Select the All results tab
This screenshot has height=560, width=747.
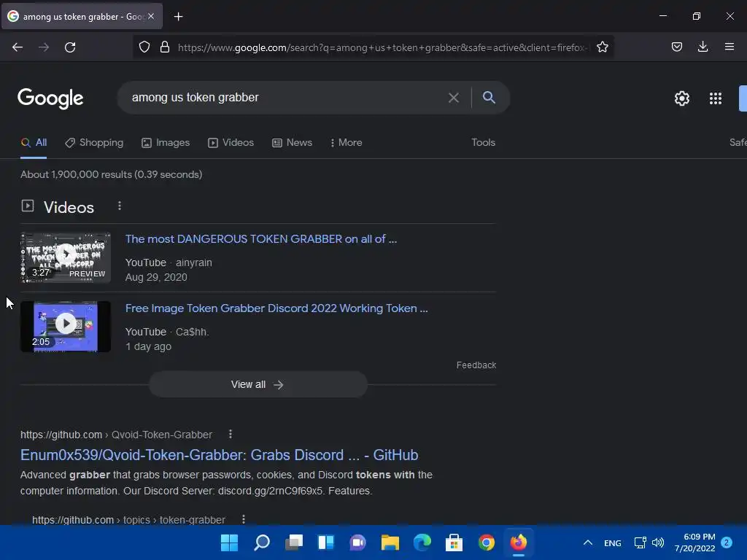point(34,142)
